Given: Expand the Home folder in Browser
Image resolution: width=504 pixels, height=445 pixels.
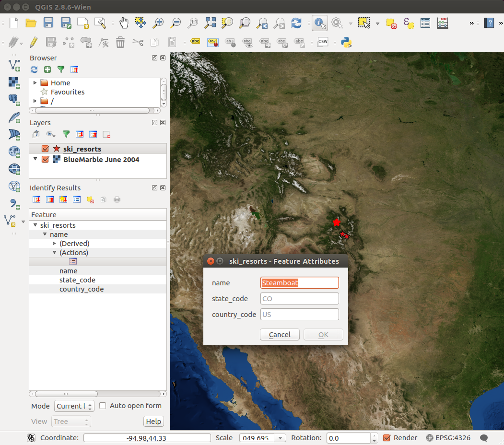Looking at the screenshot, I should (x=35, y=83).
